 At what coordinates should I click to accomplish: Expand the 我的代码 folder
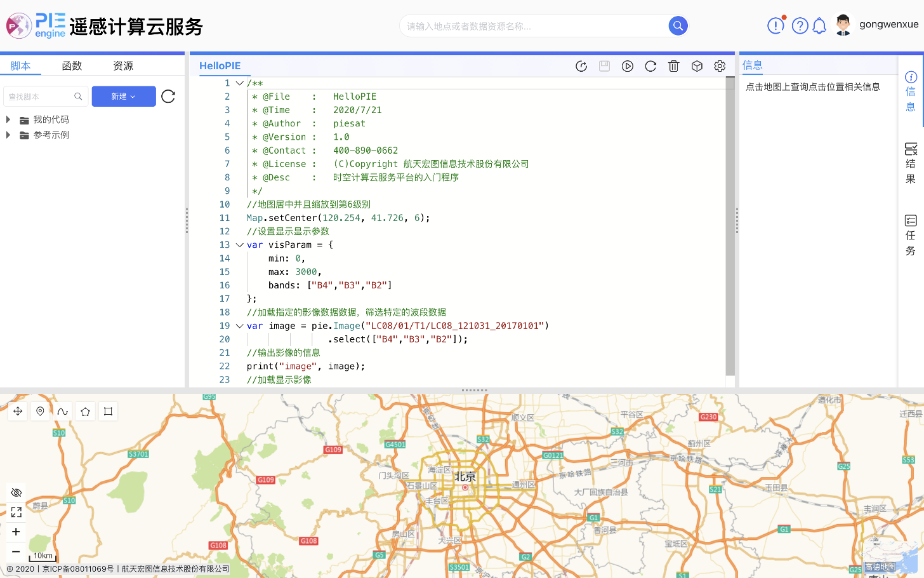click(8, 119)
